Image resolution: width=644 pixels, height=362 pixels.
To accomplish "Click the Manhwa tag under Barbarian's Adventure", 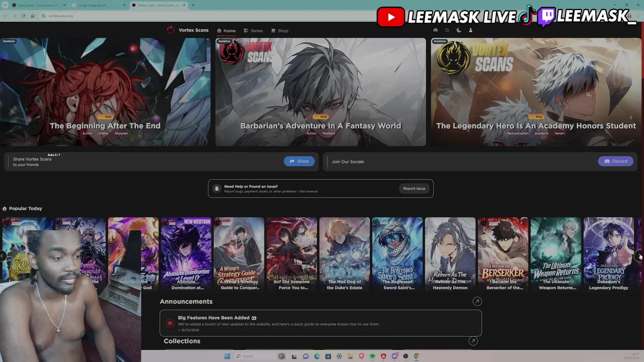I will point(329,133).
